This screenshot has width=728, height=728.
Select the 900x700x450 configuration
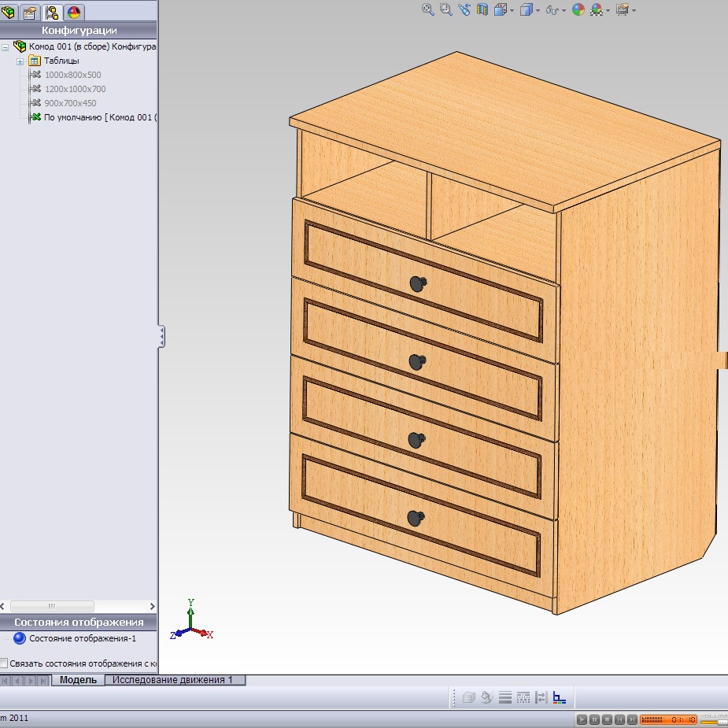(x=70, y=103)
